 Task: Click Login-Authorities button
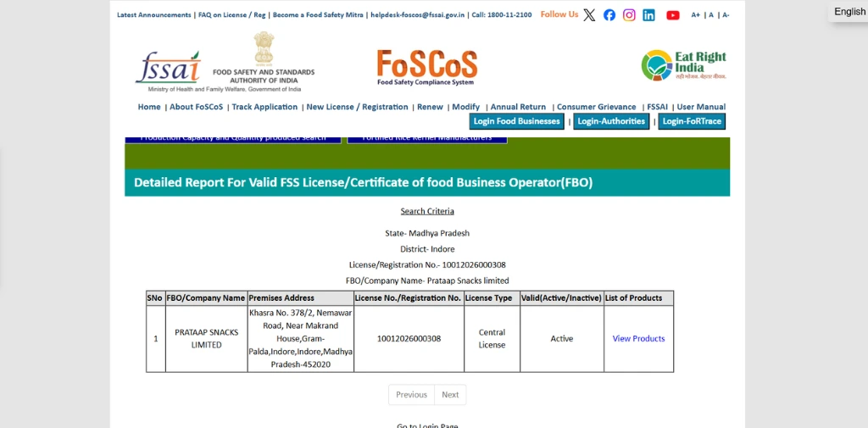(x=611, y=121)
